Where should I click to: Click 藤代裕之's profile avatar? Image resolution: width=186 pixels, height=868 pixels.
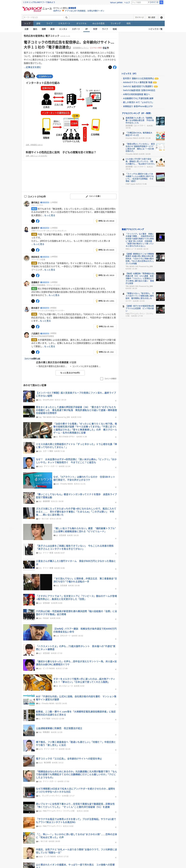pos(26,204)
